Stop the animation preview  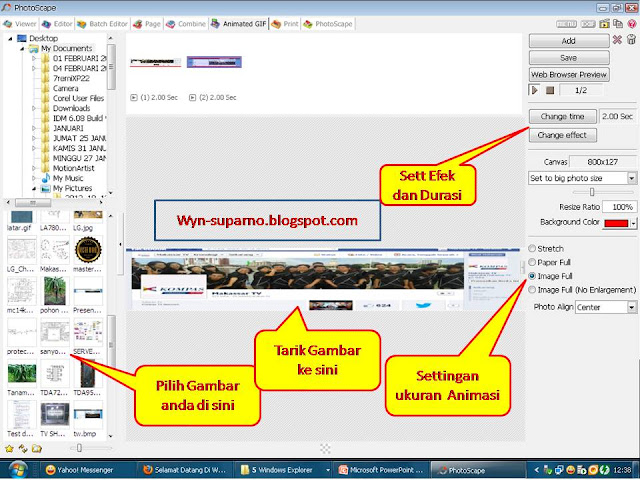pyautogui.click(x=550, y=90)
